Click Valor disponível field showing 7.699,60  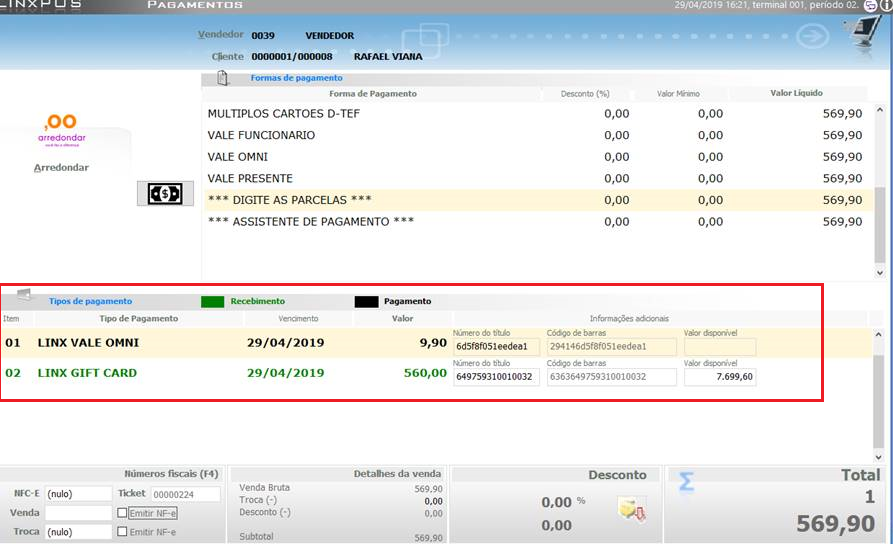click(x=720, y=377)
